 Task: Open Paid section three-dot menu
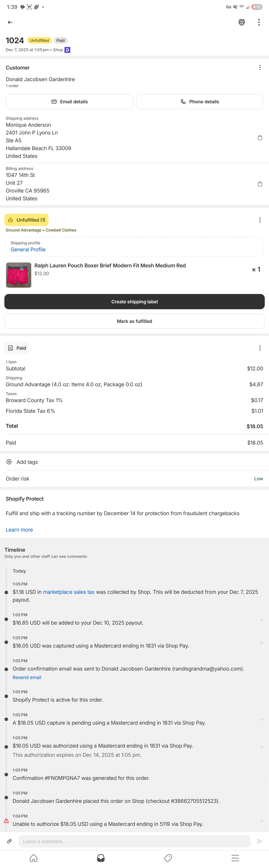tap(260, 348)
